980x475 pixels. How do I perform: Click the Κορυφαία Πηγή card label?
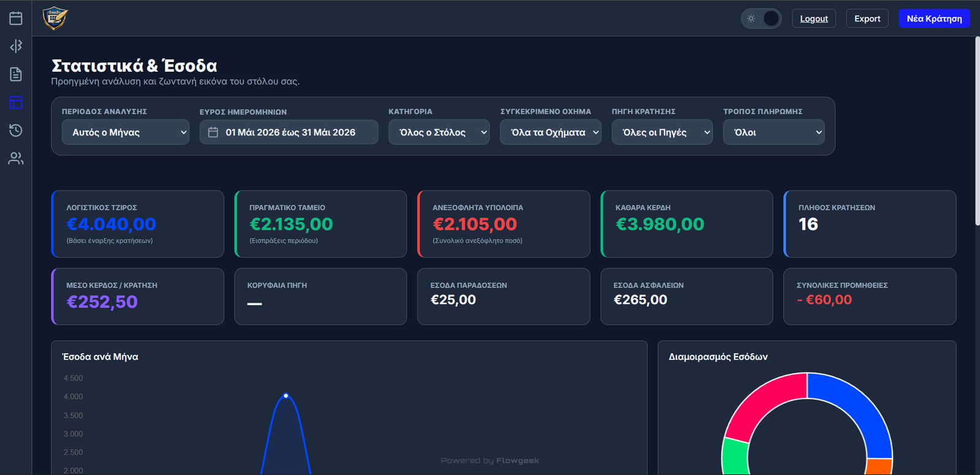[x=277, y=286]
